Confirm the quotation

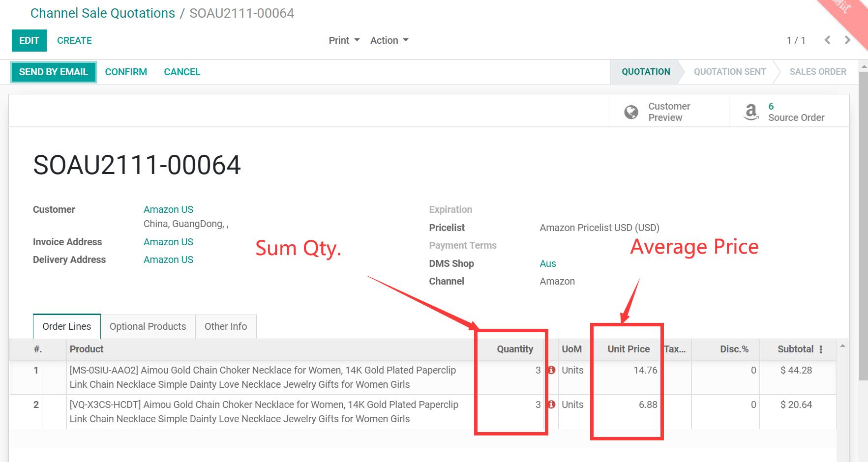[x=126, y=72]
